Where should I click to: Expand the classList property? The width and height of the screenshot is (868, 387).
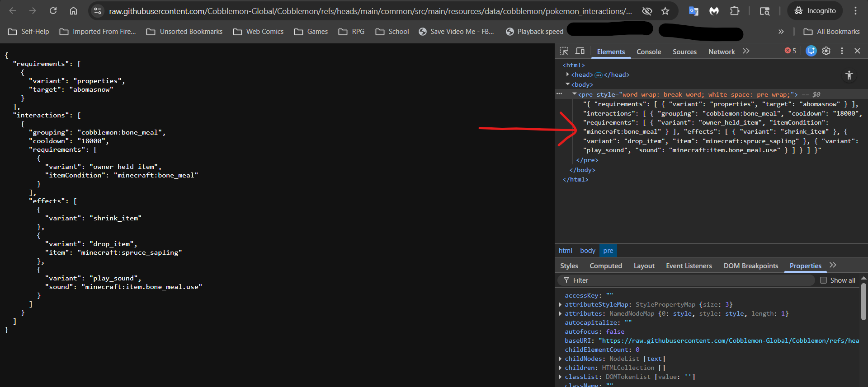pos(561,377)
